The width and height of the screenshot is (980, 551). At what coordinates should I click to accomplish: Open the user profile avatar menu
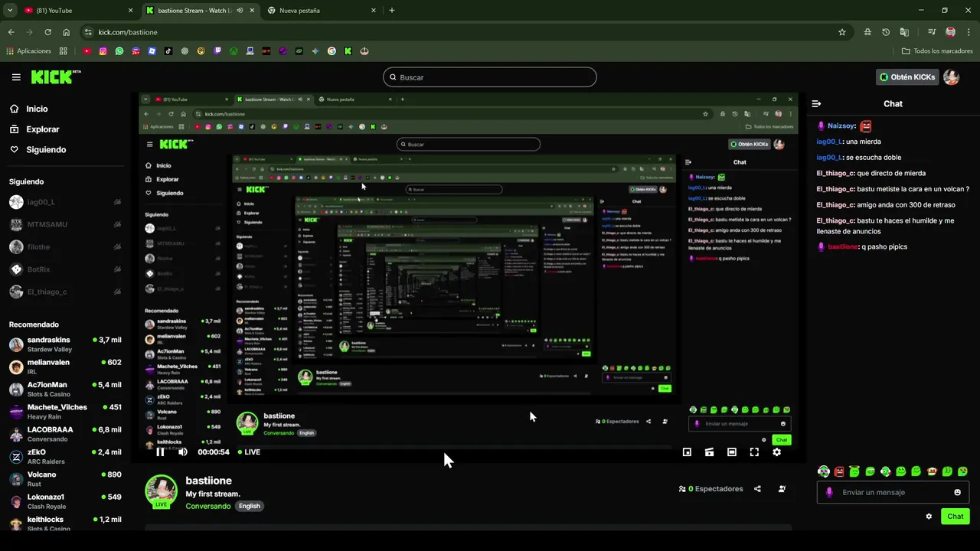[951, 77]
